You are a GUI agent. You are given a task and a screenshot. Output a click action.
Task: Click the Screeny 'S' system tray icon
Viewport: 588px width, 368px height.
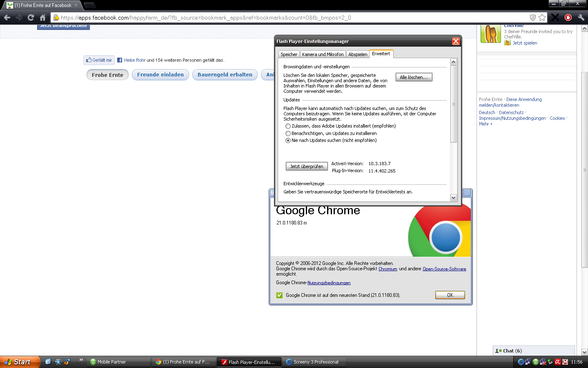click(x=521, y=362)
